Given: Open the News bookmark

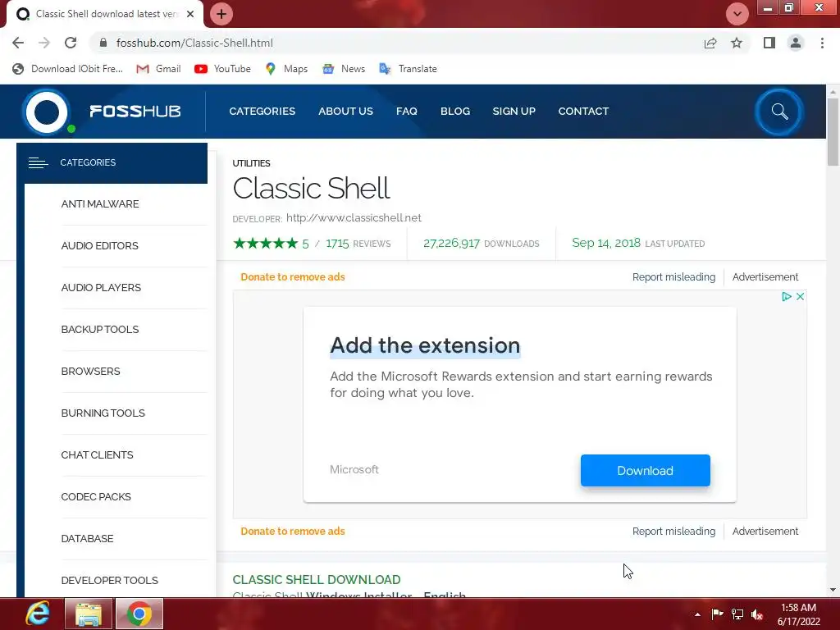Looking at the screenshot, I should pos(344,69).
